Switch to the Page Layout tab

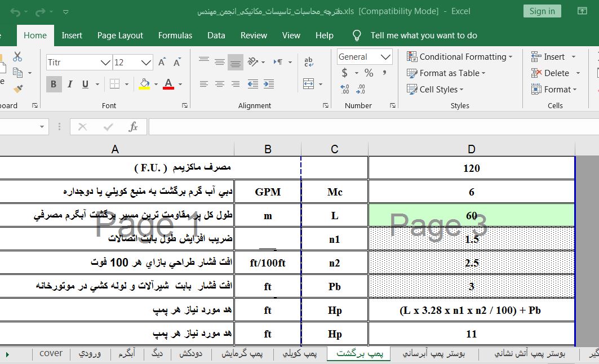pyautogui.click(x=119, y=35)
